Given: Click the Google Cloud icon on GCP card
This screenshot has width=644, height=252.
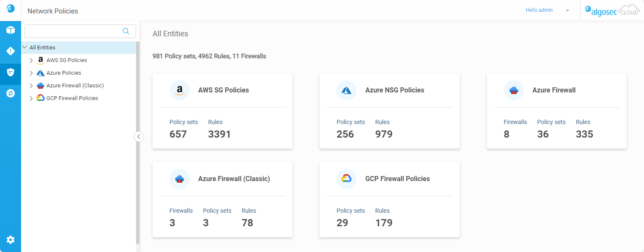Looking at the screenshot, I should click(x=347, y=179).
